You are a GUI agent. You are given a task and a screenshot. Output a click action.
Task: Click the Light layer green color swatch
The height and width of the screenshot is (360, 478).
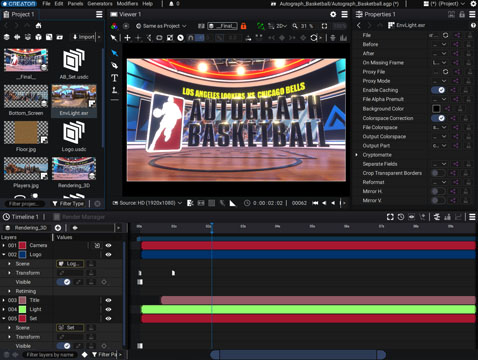(x=22, y=309)
